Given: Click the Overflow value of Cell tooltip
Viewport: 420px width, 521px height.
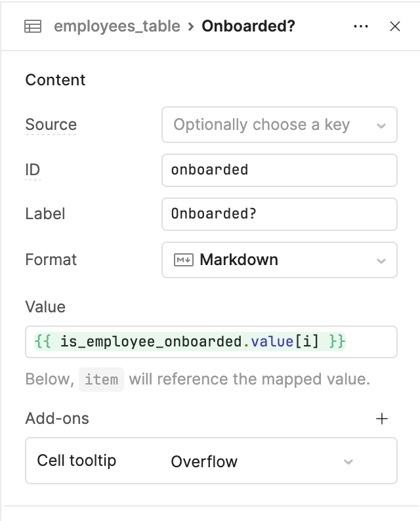Looking at the screenshot, I should 204,461.
